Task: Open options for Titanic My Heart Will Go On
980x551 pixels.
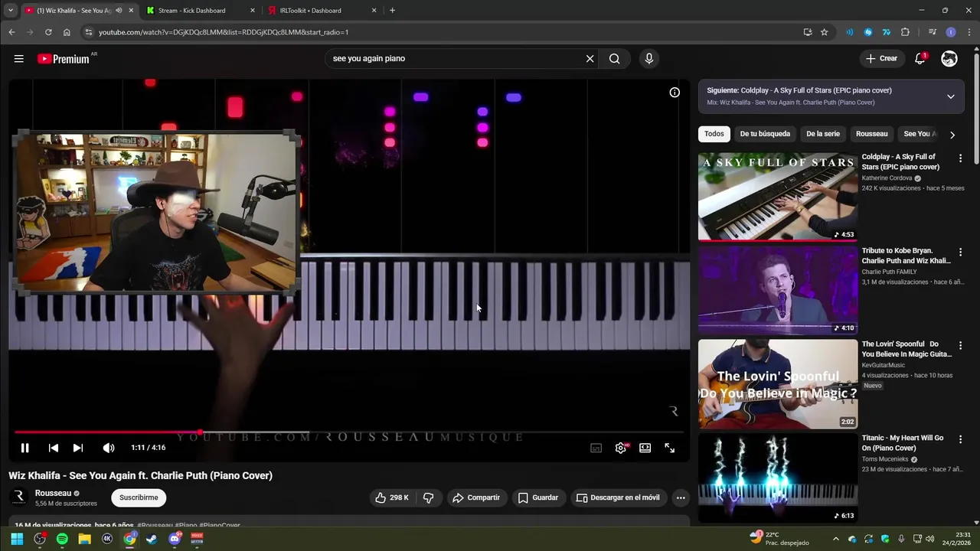Action: pyautogui.click(x=960, y=439)
